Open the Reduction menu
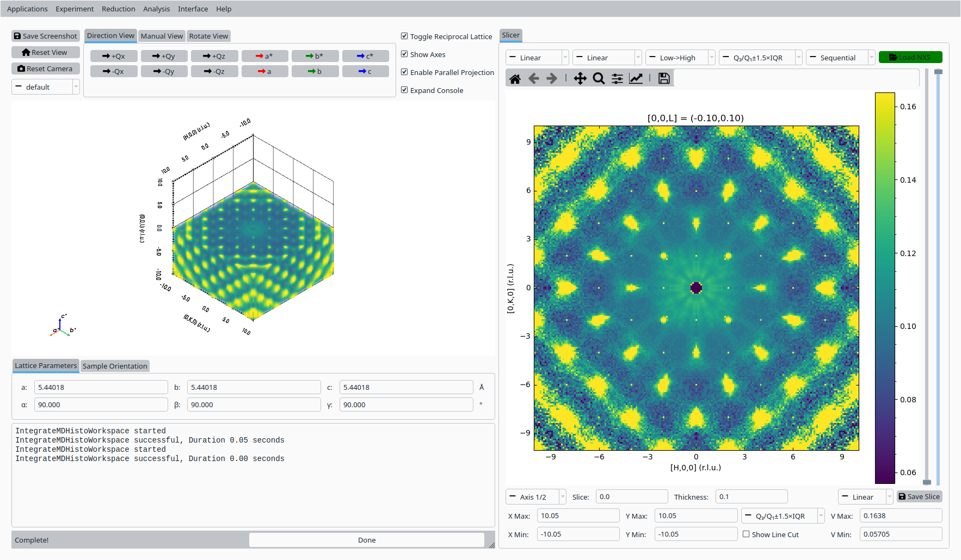 tap(118, 9)
